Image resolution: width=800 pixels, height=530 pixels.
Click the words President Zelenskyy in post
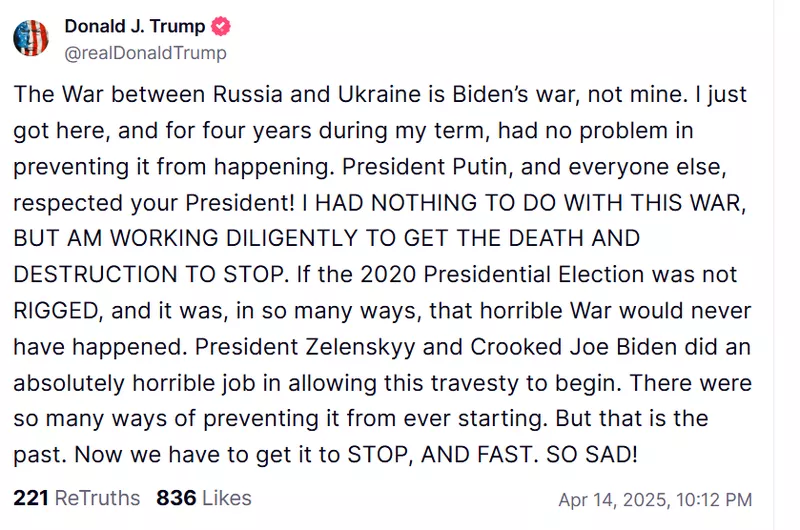point(305,347)
